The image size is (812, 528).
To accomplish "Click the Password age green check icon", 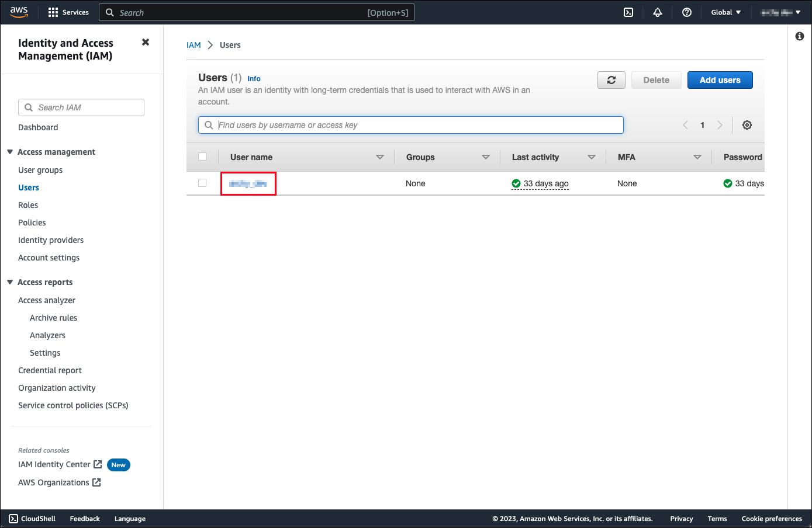I will pyautogui.click(x=728, y=183).
